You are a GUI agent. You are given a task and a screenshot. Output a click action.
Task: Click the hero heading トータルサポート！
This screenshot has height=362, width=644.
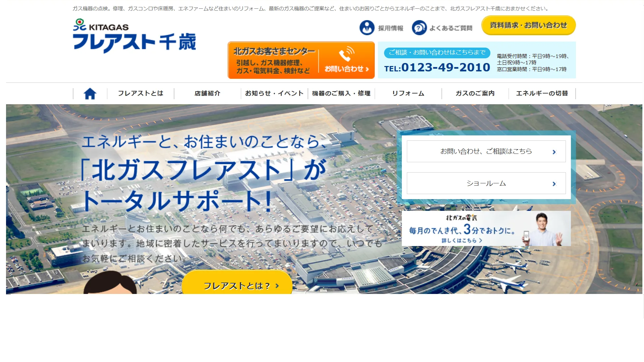177,201
